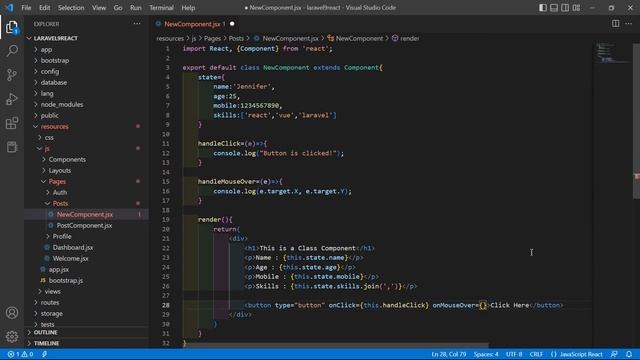
Task: Open notifications bell in status bar
Action: click(x=629, y=354)
